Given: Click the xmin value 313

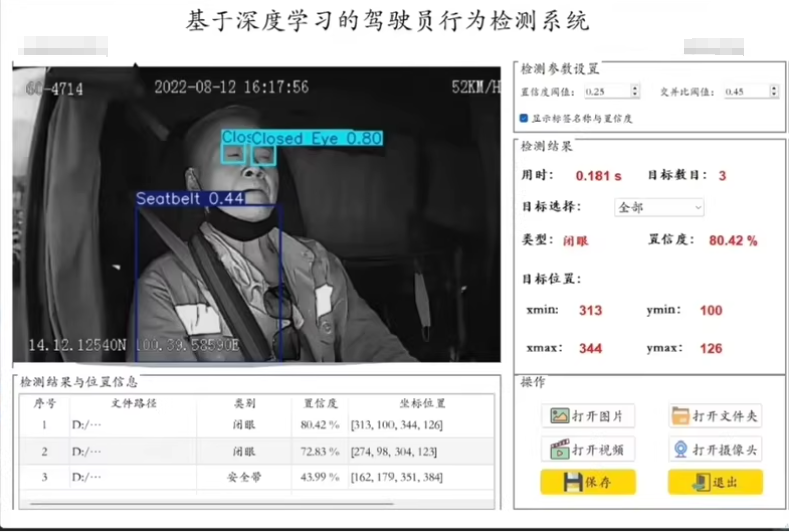Looking at the screenshot, I should [590, 310].
